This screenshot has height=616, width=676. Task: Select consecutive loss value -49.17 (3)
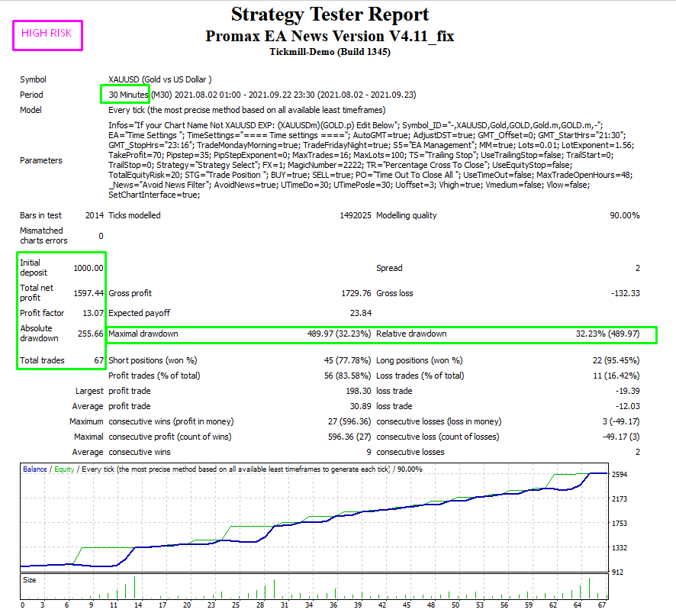pos(621,437)
